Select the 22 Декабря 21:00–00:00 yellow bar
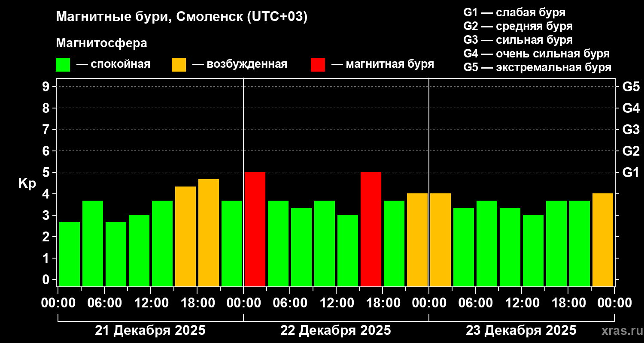The height and width of the screenshot is (343, 644). coord(417,240)
